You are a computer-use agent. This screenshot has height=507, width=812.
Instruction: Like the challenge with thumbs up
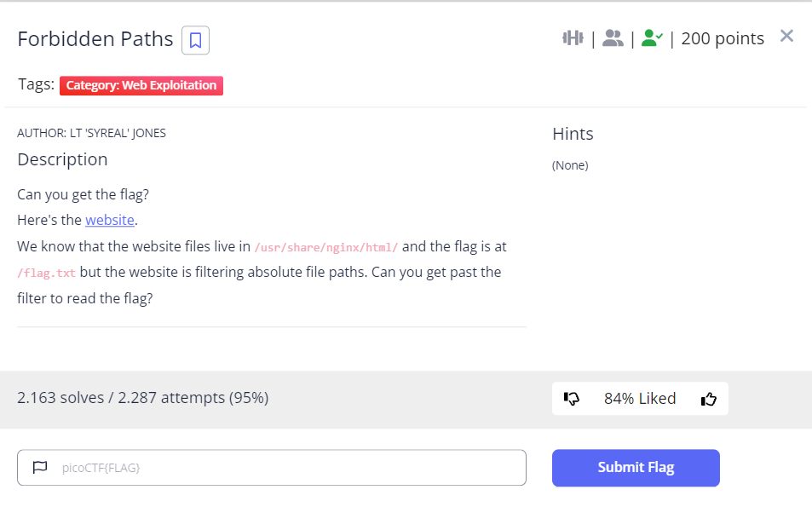click(708, 399)
